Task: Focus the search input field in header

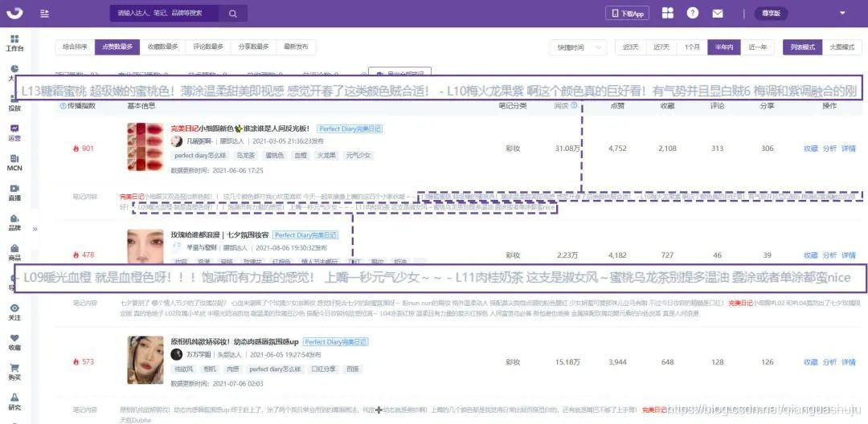Action: click(x=165, y=14)
